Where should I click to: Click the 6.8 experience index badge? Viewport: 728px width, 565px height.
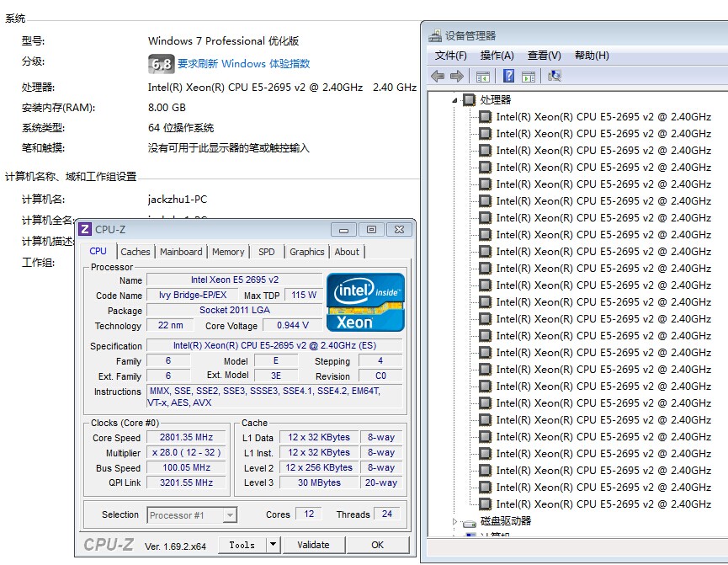(x=161, y=64)
